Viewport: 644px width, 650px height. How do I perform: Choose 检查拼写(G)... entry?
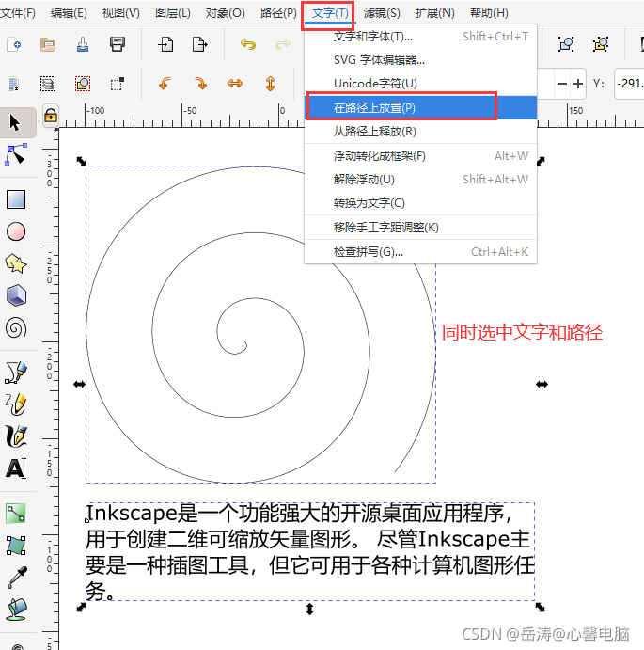coord(420,251)
